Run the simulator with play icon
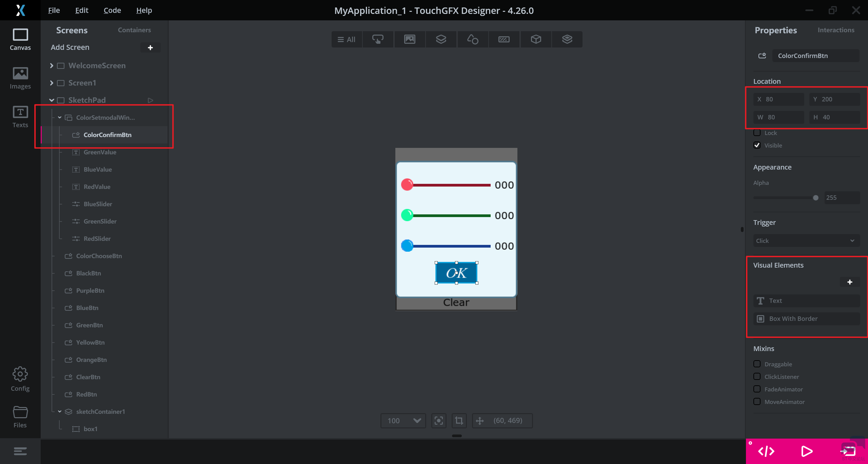The height and width of the screenshot is (464, 868). pyautogui.click(x=807, y=451)
